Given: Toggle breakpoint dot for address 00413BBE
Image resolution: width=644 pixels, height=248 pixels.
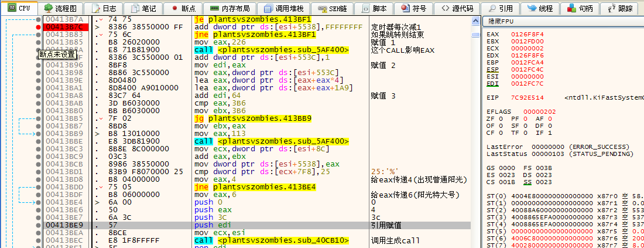Looking at the screenshot, I should 38,141.
